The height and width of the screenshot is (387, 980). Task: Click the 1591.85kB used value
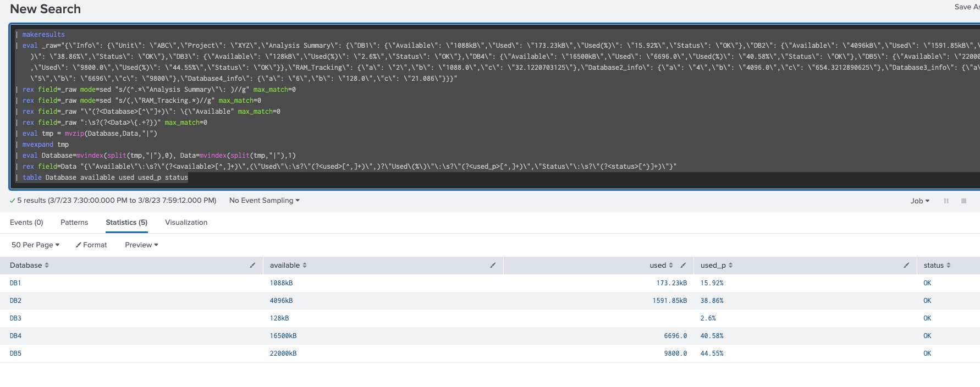tap(670, 301)
